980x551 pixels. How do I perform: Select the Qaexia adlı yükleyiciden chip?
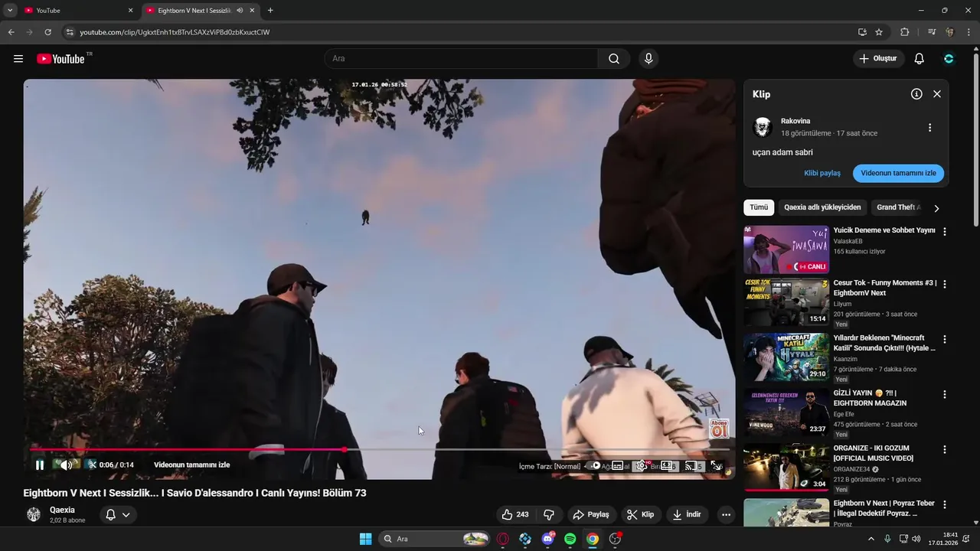822,207
